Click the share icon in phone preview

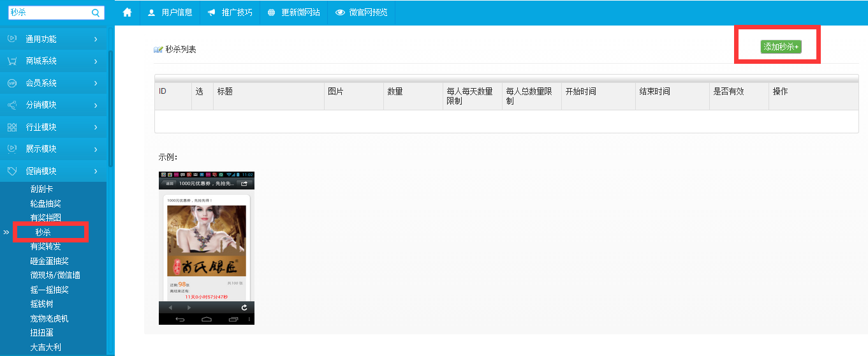coord(244,184)
